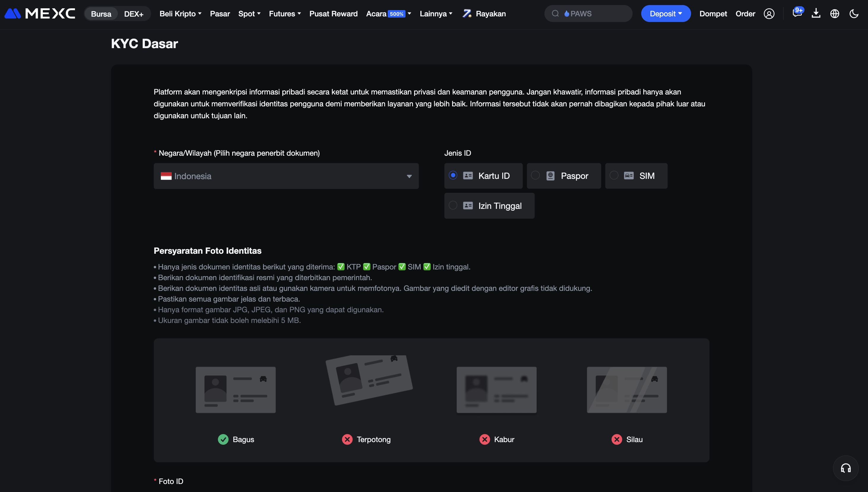Open the user profile icon
868x492 pixels.
point(769,14)
